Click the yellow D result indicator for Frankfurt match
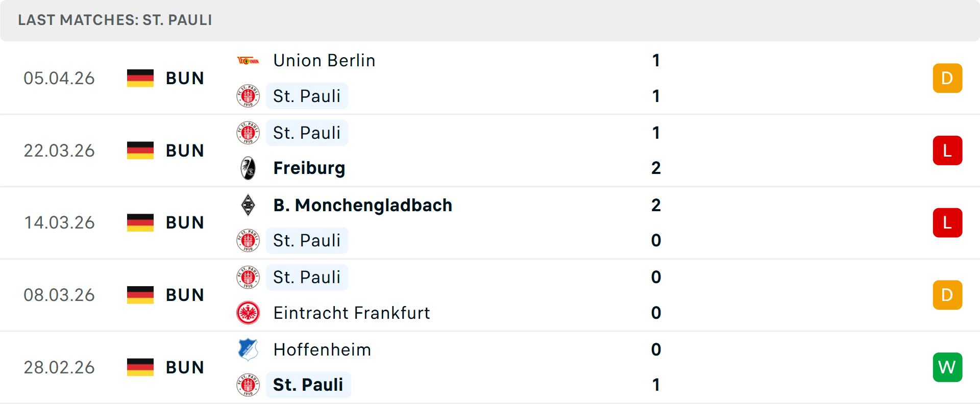This screenshot has height=404, width=980. point(947,295)
